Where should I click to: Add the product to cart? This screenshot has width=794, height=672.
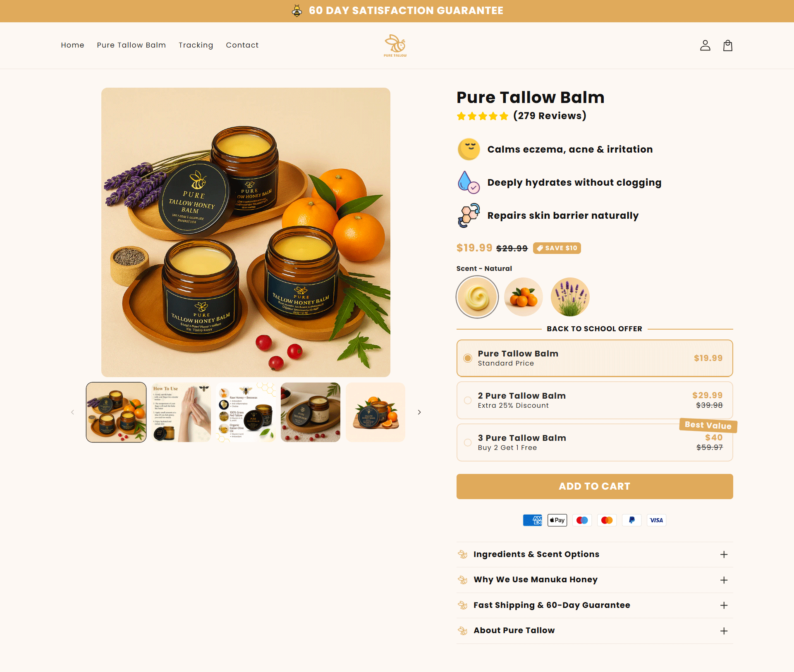coord(595,486)
